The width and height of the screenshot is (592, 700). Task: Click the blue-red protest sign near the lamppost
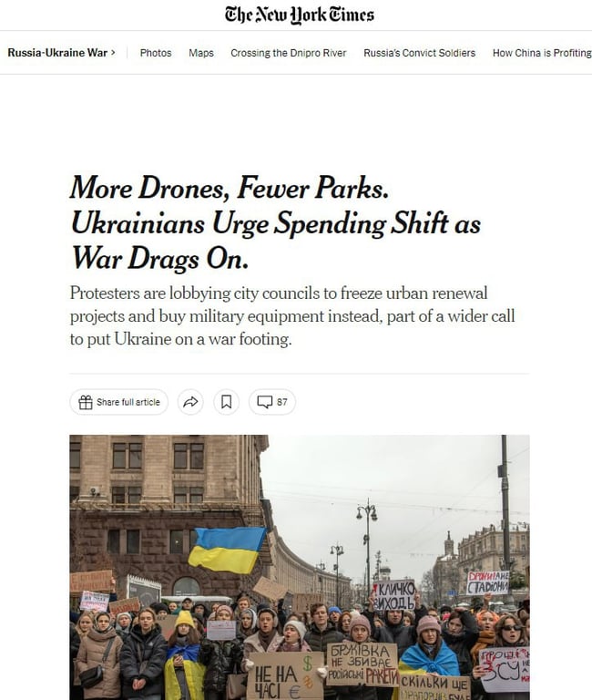point(488,582)
